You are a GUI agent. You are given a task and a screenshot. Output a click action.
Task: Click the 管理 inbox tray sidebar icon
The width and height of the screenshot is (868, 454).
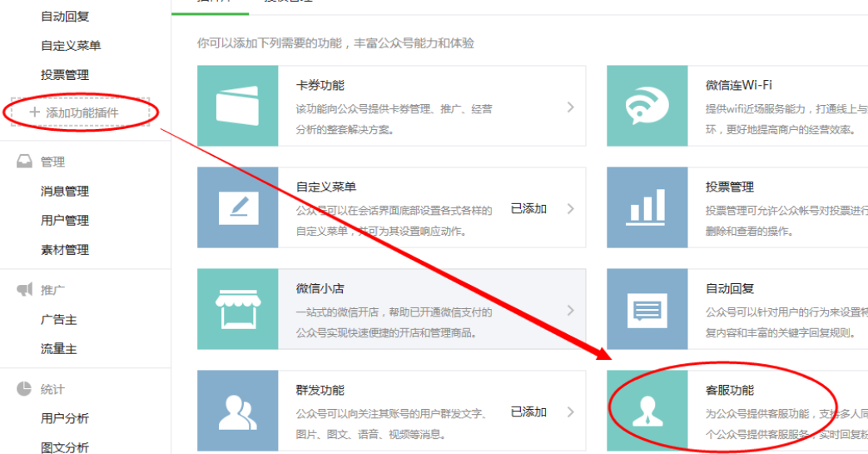[x=24, y=162]
